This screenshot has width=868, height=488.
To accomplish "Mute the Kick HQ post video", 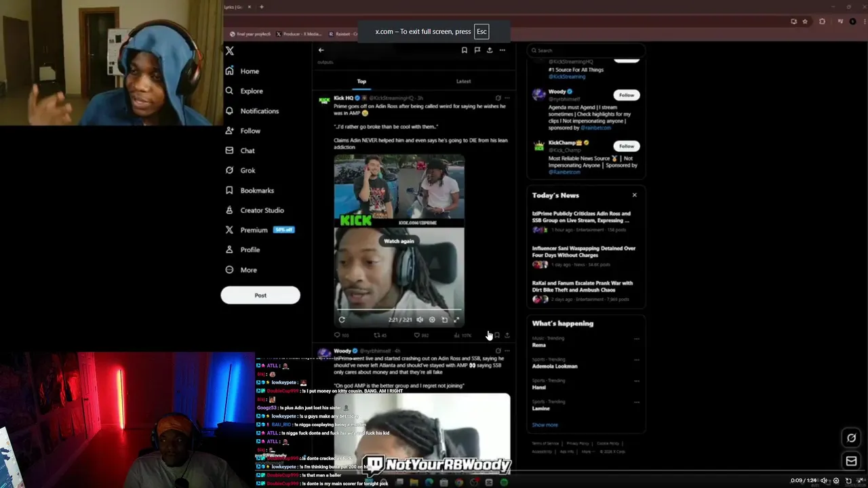I will click(420, 320).
